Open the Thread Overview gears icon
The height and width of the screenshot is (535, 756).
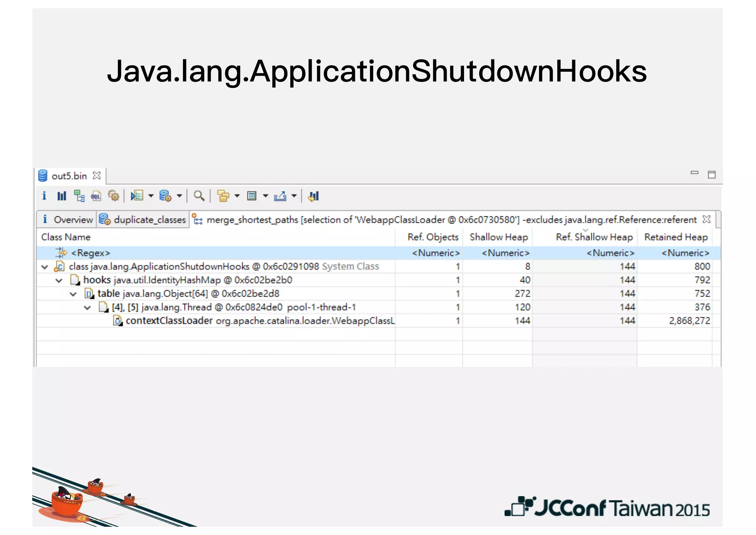(x=113, y=196)
